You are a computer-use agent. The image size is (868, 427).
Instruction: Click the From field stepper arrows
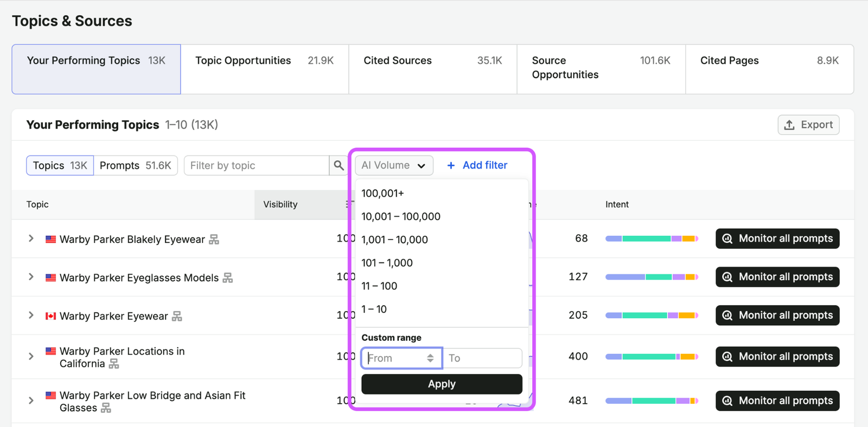[x=430, y=358]
